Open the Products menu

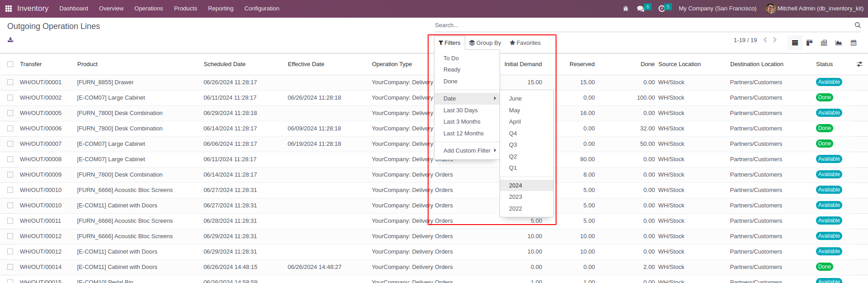tap(185, 9)
